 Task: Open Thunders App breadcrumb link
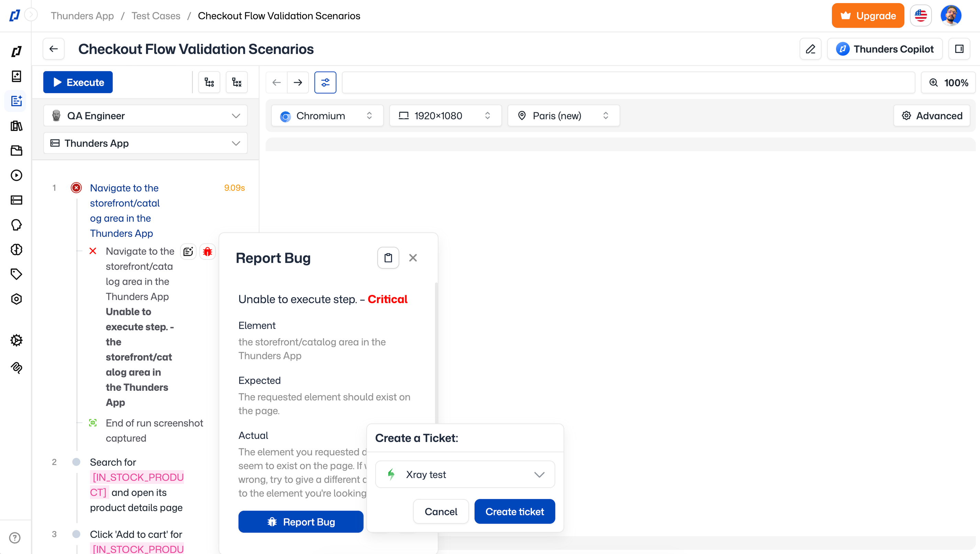tap(82, 15)
